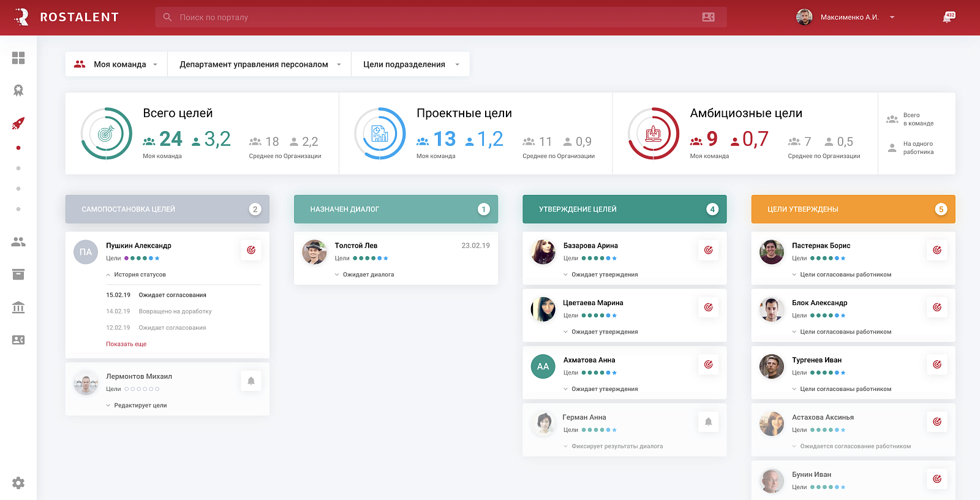Collapse 'История статусов' for Пушкин Александр
Viewport: 980px width, 500px height.
pyautogui.click(x=136, y=275)
